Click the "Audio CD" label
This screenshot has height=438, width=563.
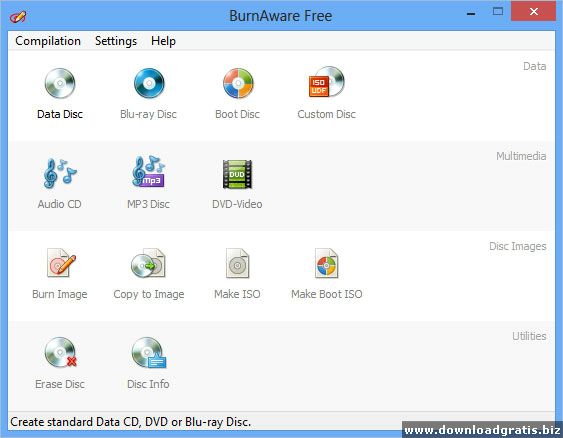[x=60, y=204]
